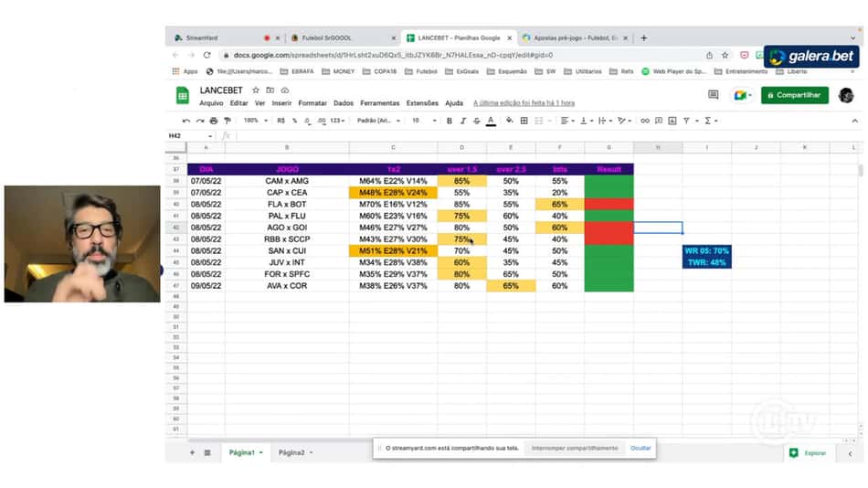868x488 pixels.
Task: Insert a comment
Action: (x=659, y=121)
